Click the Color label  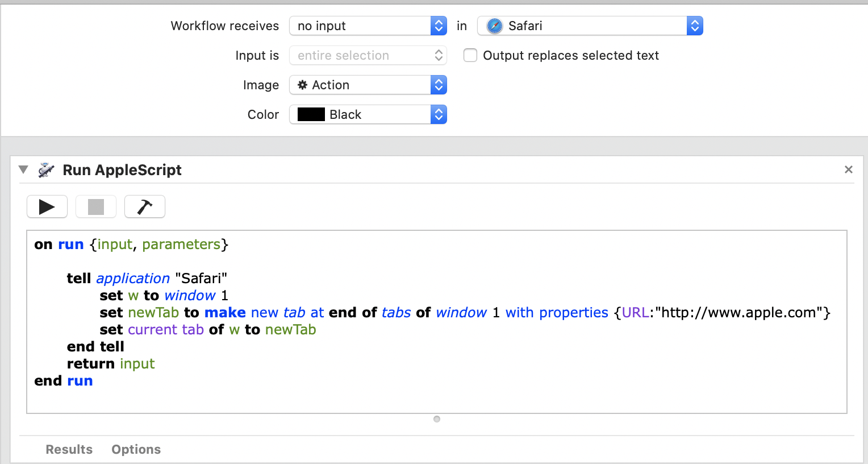(x=264, y=114)
